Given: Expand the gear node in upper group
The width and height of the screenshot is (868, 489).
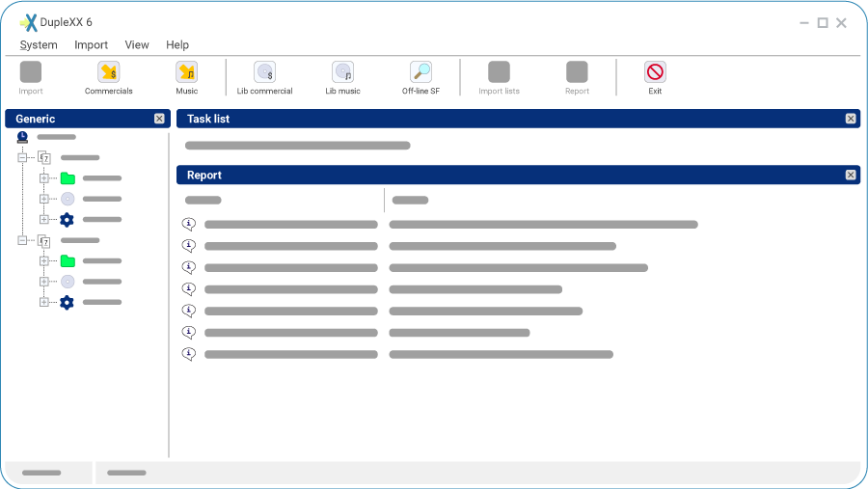Looking at the screenshot, I should click(43, 219).
